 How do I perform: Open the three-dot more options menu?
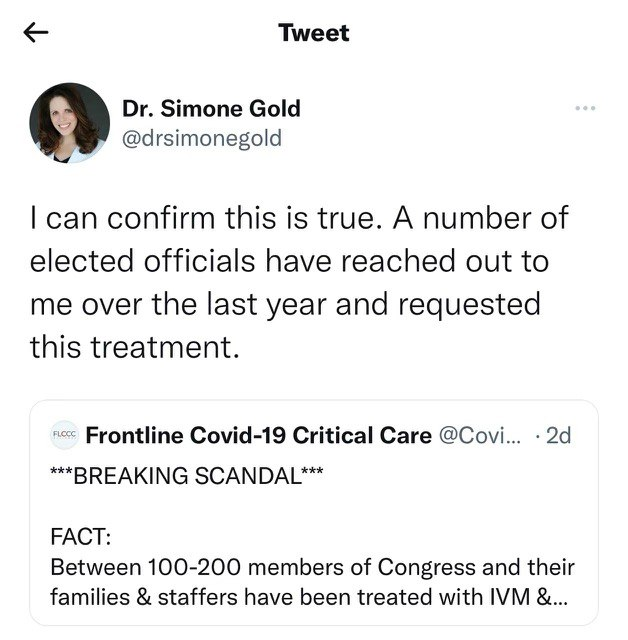coord(585,108)
